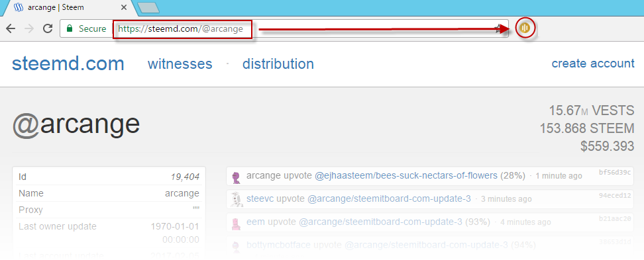Open the distribution page
Screen dimensions: 644x260
click(278, 64)
